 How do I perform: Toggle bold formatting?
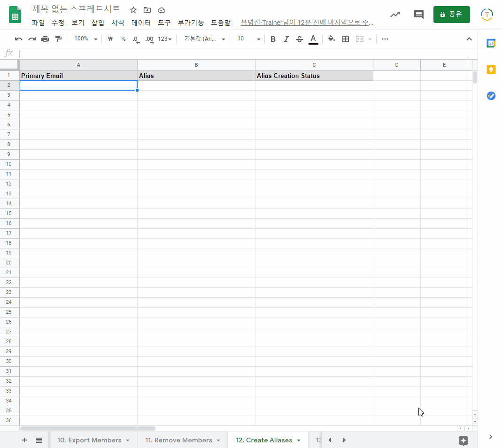[x=273, y=39]
